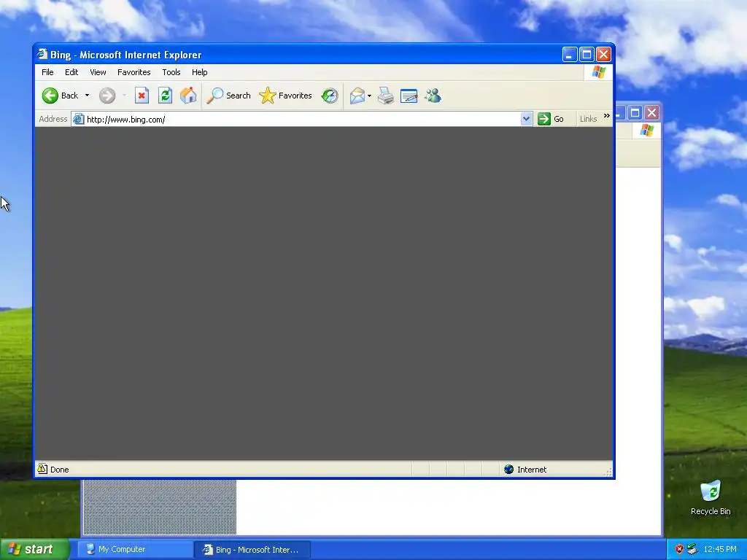Click the 'Done' status bar text
Image resolution: width=747 pixels, height=560 pixels.
[60, 470]
